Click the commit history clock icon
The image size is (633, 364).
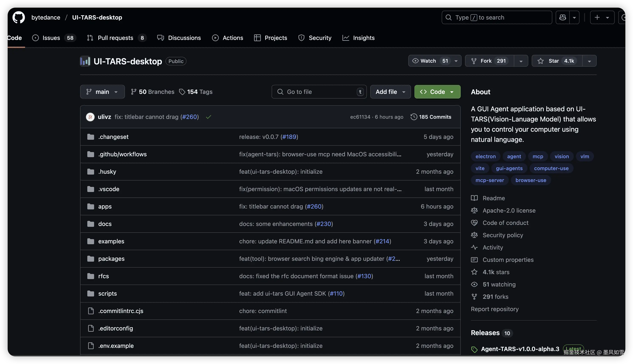[414, 117]
